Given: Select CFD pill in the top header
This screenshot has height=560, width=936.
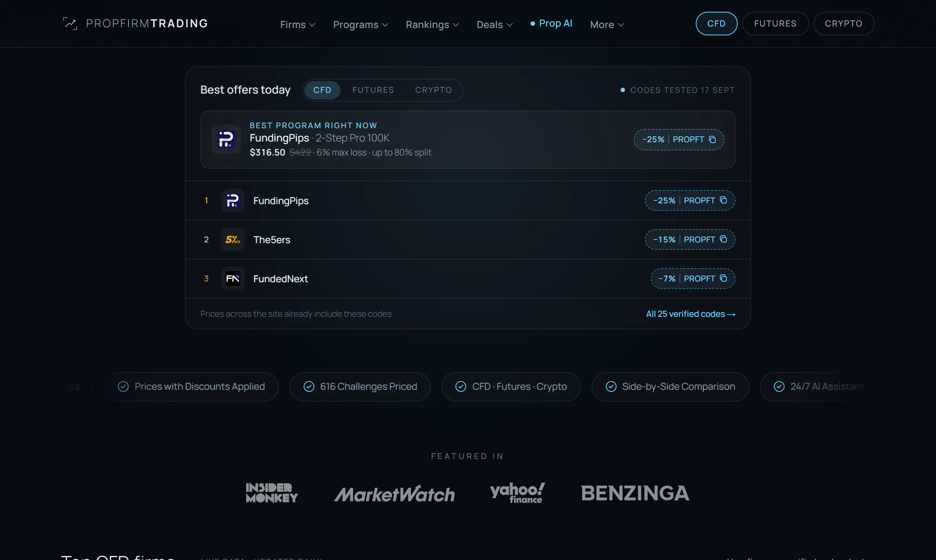Looking at the screenshot, I should pyautogui.click(x=716, y=24).
